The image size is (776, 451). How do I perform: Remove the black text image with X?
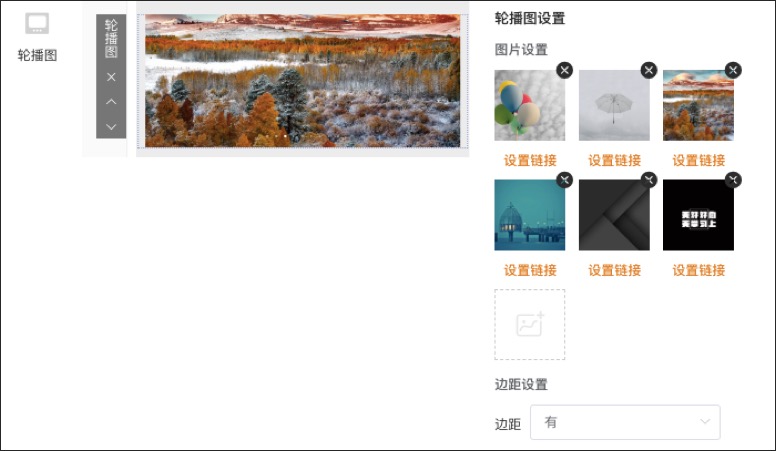pos(733,180)
